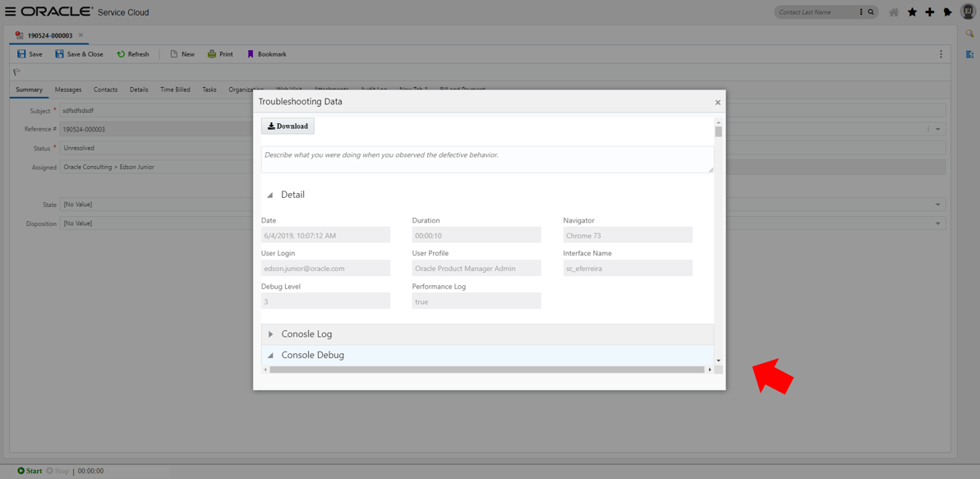This screenshot has width=980, height=479.
Task: Click the flag icon below the toolbar
Action: coord(17,72)
